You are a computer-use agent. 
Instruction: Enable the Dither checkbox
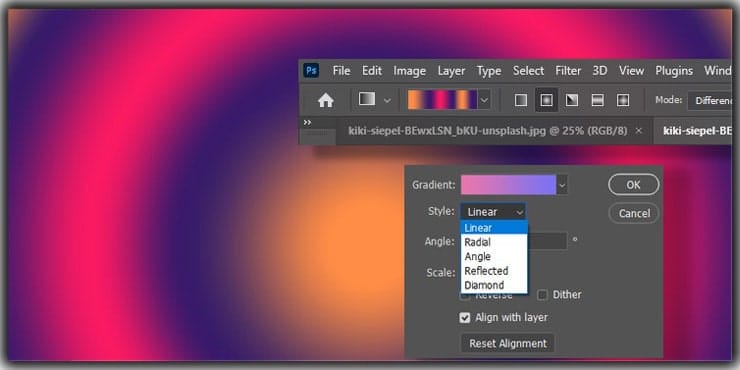[543, 295]
